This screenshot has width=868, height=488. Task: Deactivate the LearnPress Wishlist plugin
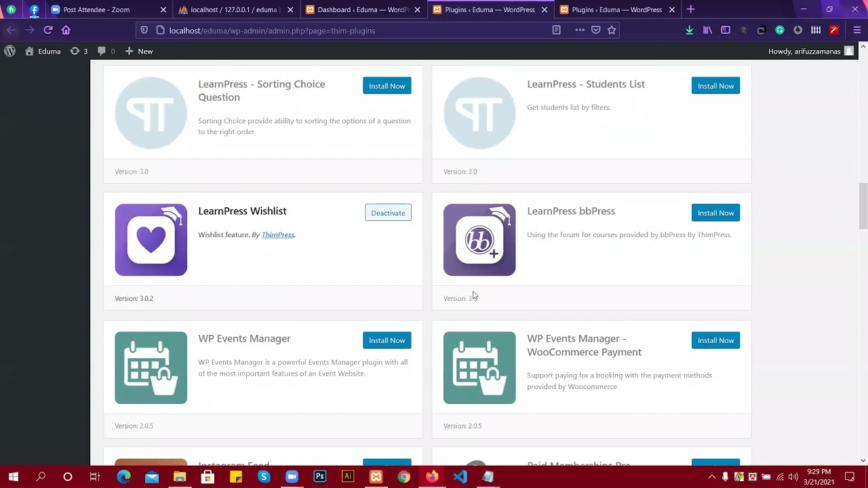coord(388,213)
